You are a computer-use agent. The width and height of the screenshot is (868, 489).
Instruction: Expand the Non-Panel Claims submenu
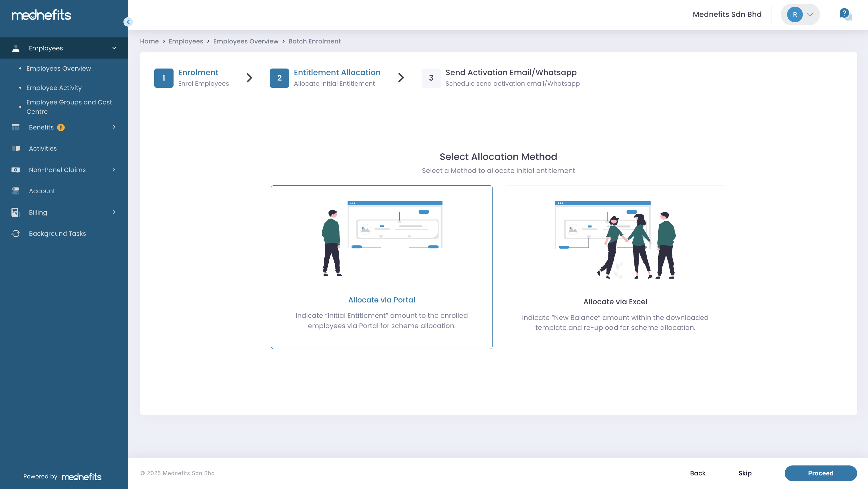pos(114,170)
